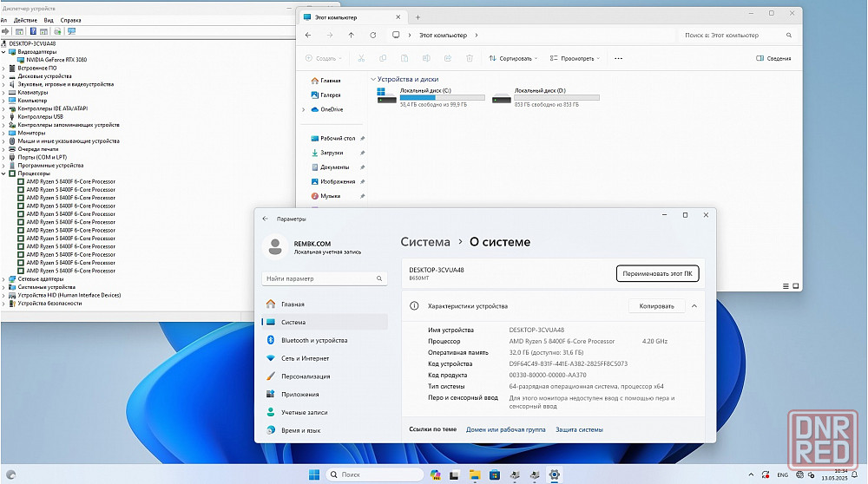Image resolution: width=868 pixels, height=484 pixels.
Task: Click the Explorer refresh icon
Action: click(373, 36)
